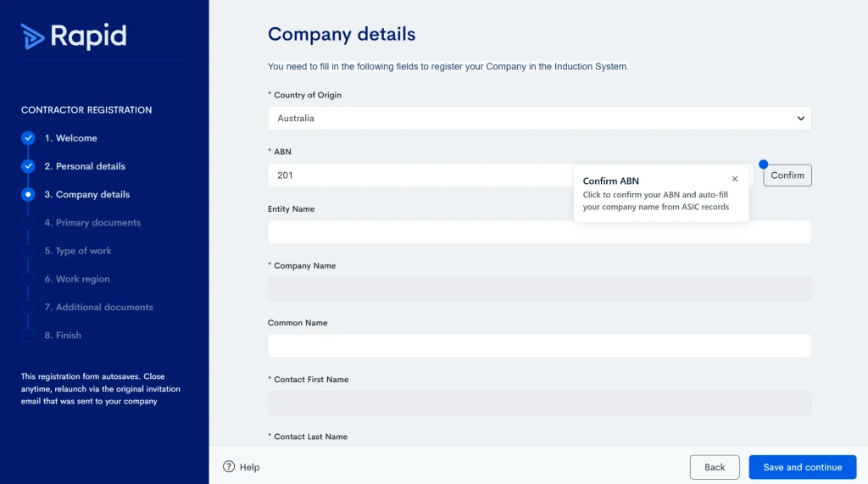
Task: Click the Entity Name field
Action: [539, 232]
